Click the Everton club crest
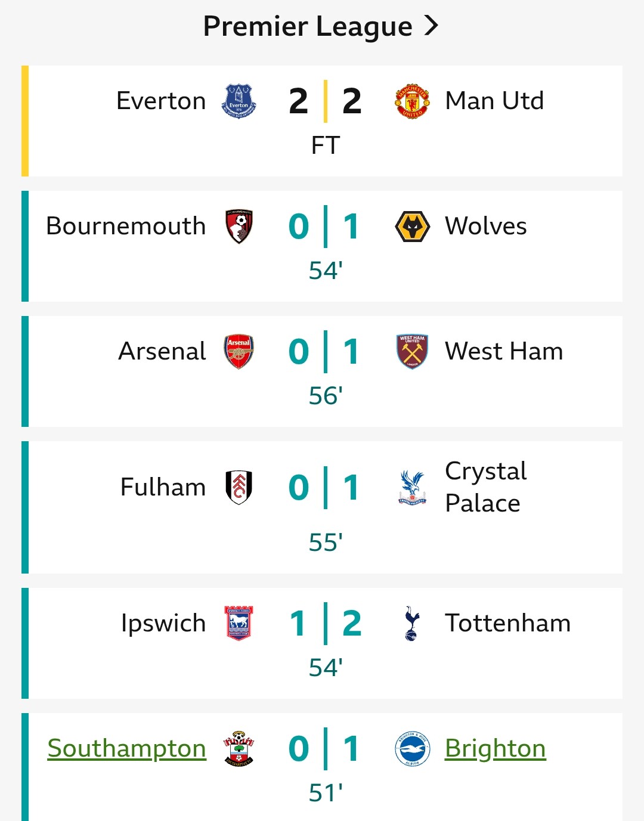The image size is (644, 821). point(239,101)
